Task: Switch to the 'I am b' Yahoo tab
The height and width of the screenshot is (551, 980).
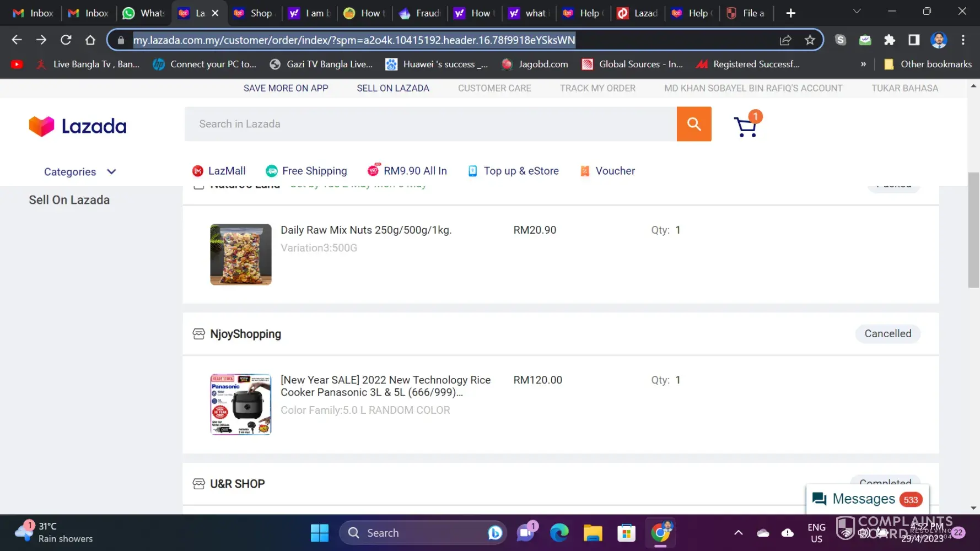Action: click(x=310, y=13)
